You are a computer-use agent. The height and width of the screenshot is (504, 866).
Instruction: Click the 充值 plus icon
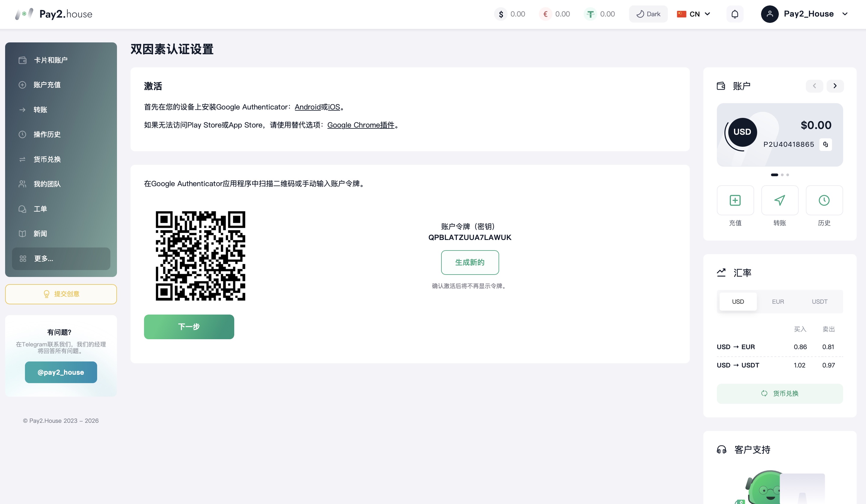point(735,201)
